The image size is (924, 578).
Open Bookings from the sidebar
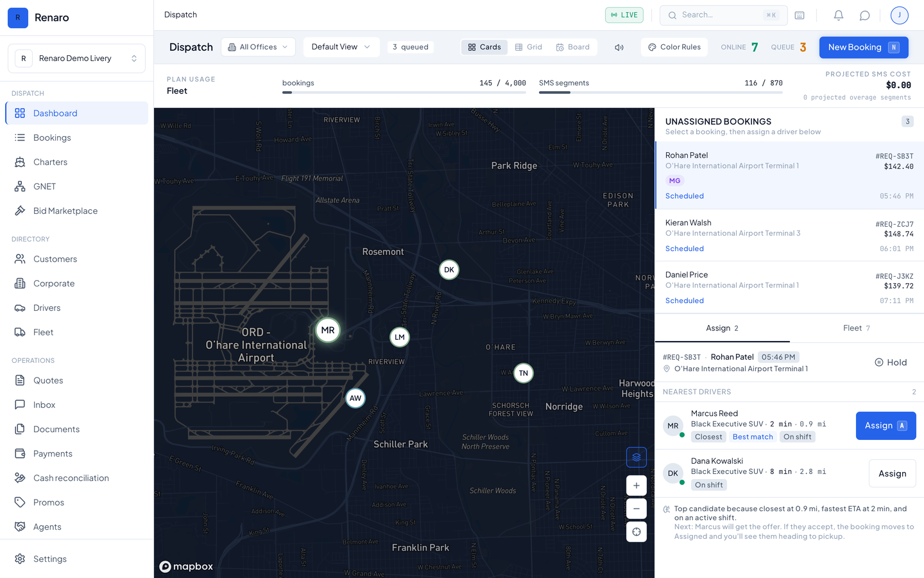[77, 137]
